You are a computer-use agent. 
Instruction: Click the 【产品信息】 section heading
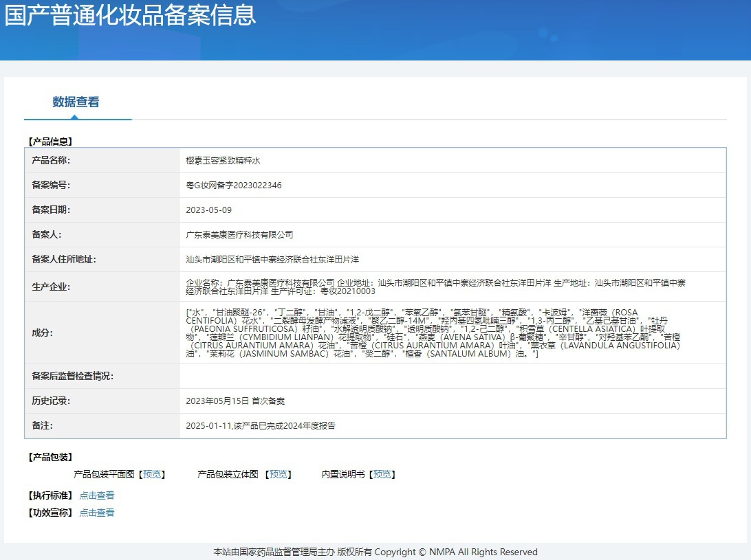(50, 142)
